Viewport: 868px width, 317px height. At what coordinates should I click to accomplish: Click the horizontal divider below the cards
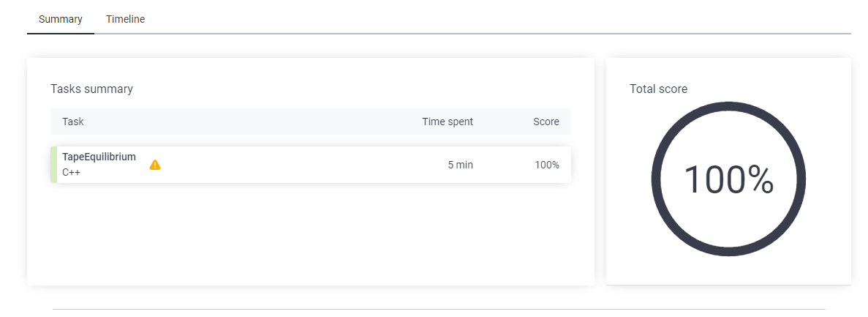pyautogui.click(x=439, y=309)
